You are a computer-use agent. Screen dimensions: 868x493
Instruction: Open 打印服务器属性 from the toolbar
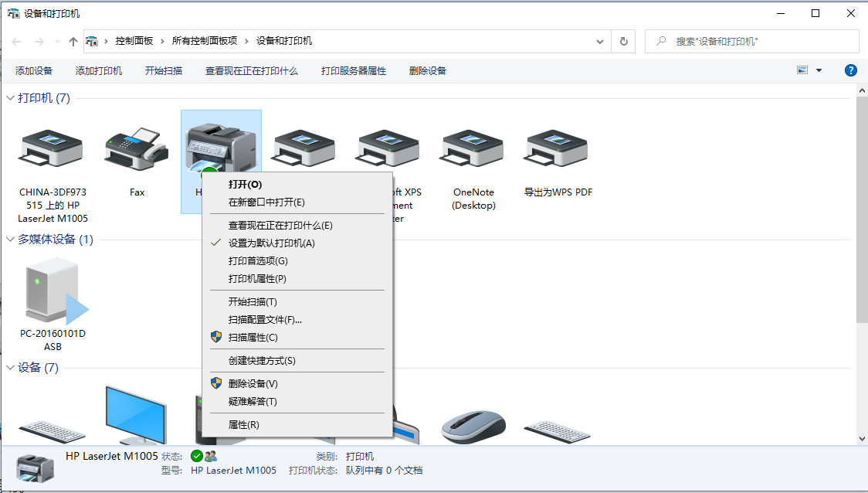353,70
